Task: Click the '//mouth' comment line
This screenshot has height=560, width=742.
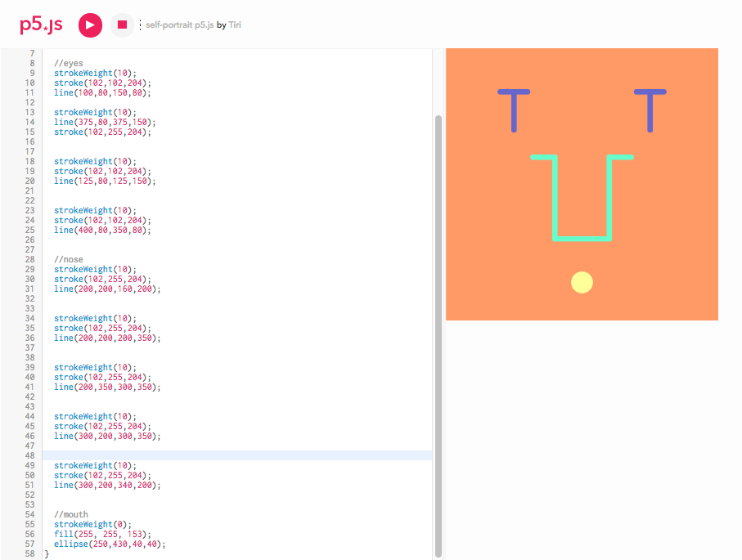Action: tap(71, 514)
